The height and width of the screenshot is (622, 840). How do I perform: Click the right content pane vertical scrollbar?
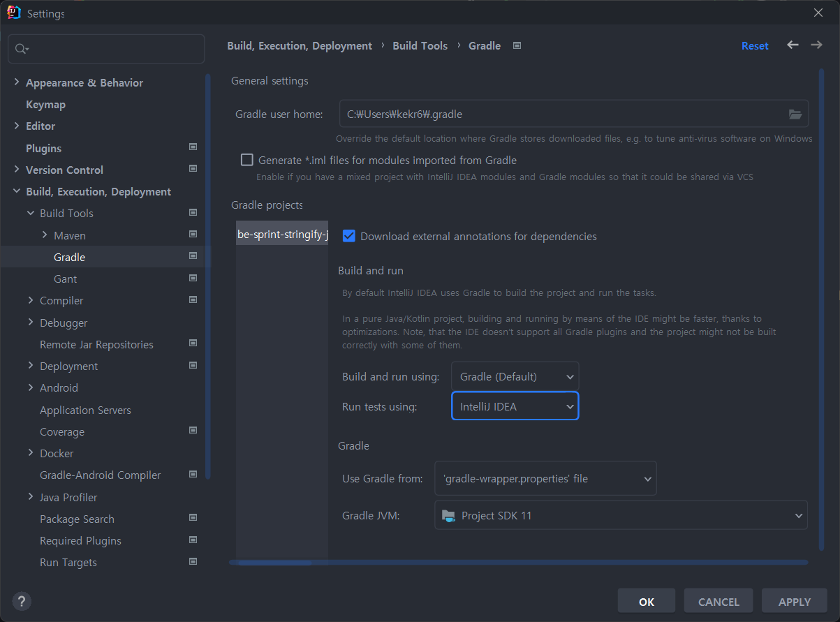tap(821, 310)
